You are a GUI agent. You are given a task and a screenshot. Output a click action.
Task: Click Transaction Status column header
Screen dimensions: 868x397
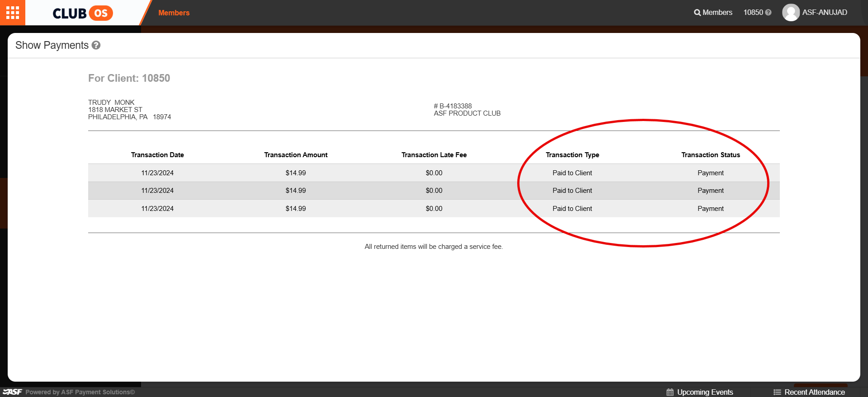click(x=711, y=155)
